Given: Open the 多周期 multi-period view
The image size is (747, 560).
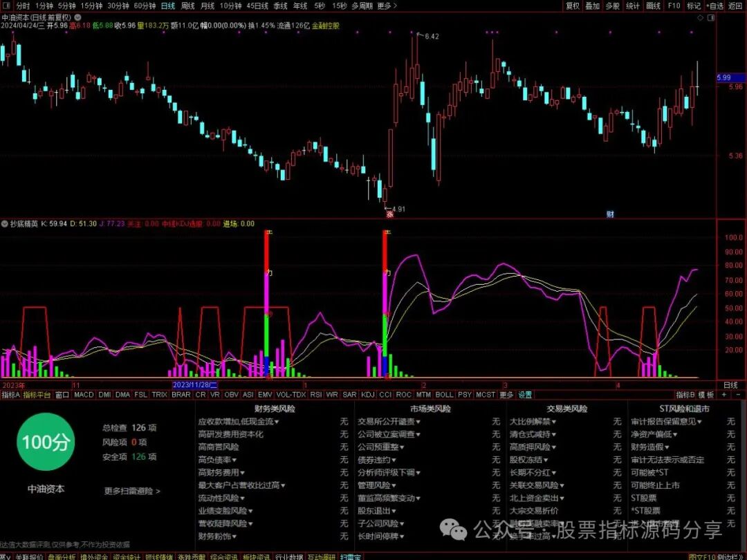Looking at the screenshot, I should pyautogui.click(x=362, y=6).
